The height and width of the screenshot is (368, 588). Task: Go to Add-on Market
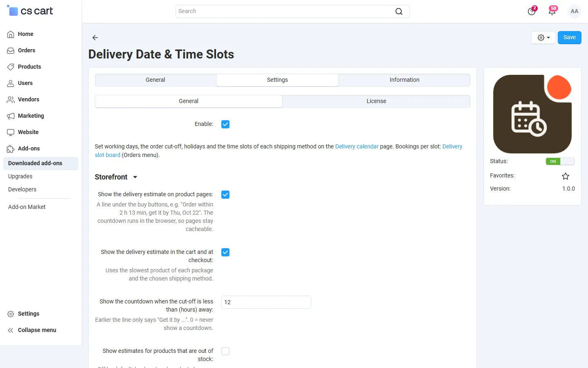[x=27, y=207]
